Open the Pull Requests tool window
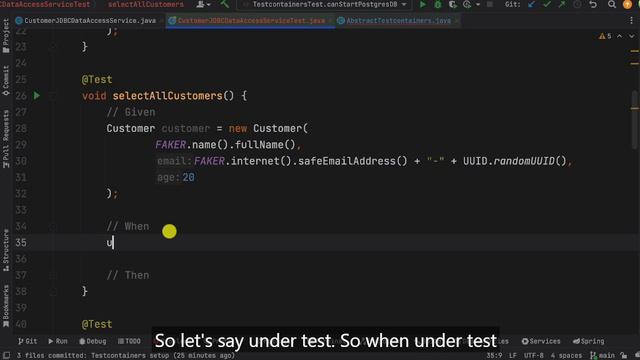Screen dimensions: 640x360 pyautogui.click(x=6, y=139)
